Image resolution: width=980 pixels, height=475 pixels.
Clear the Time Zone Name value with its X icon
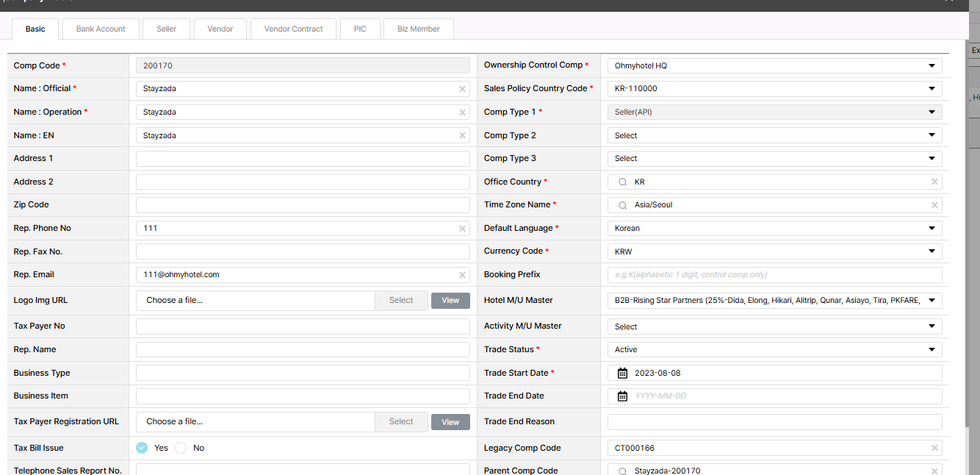(x=934, y=205)
